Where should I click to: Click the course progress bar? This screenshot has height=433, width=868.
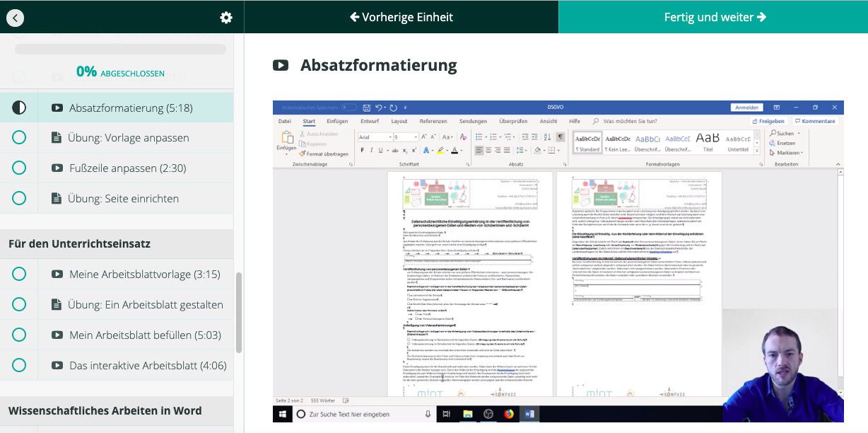point(120,47)
